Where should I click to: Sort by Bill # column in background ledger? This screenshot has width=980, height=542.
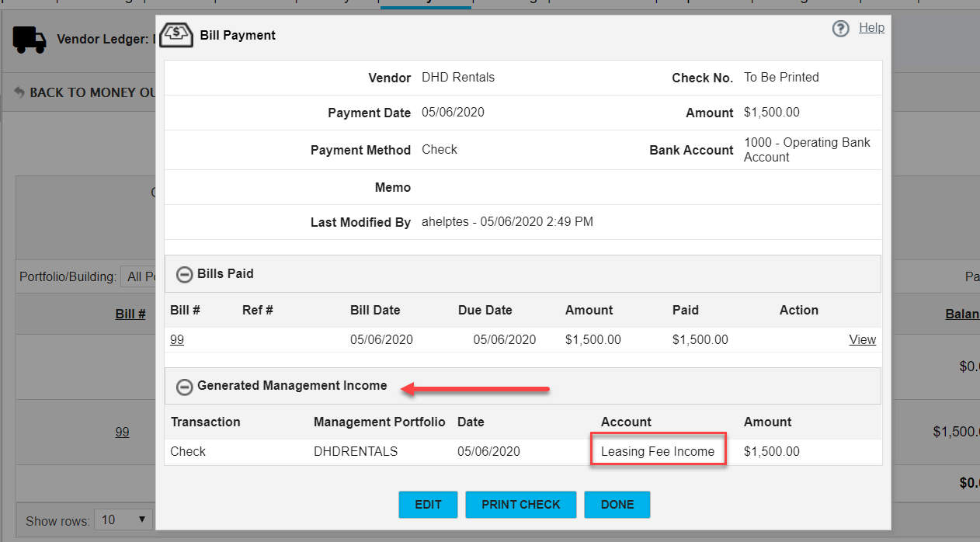coord(130,314)
